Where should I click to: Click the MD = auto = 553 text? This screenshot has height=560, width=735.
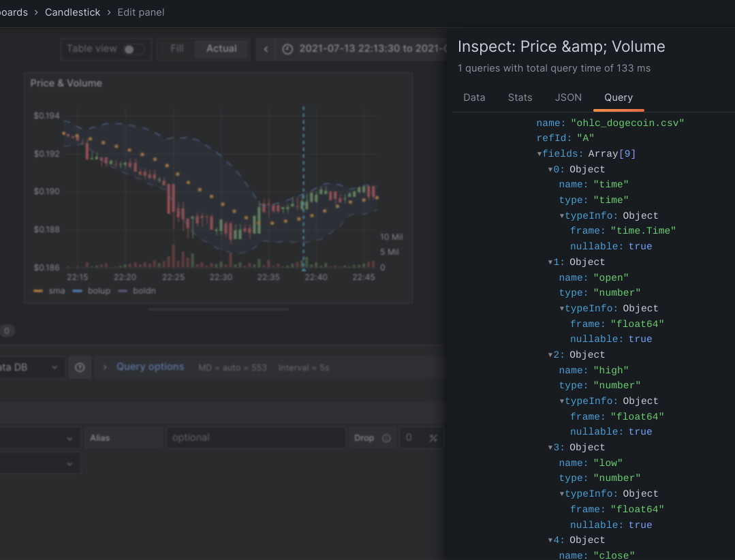(x=232, y=368)
